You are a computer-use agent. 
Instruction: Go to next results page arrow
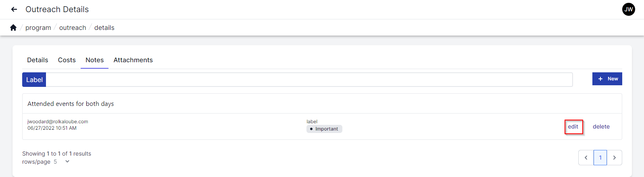pos(614,158)
